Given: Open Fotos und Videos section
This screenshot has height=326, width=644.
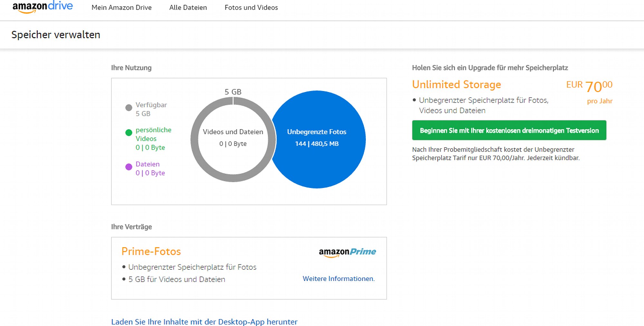Looking at the screenshot, I should [251, 7].
